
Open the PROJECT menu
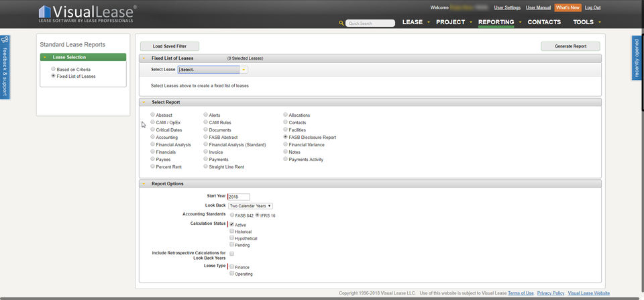click(x=451, y=22)
